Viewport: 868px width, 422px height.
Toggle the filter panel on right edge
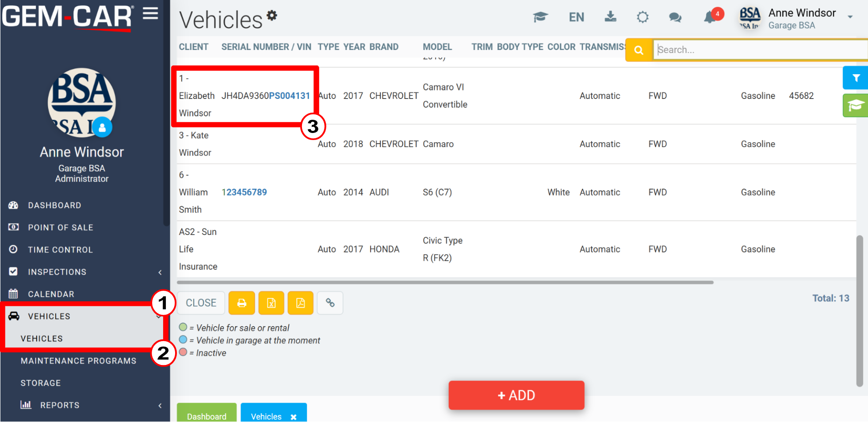pos(856,78)
